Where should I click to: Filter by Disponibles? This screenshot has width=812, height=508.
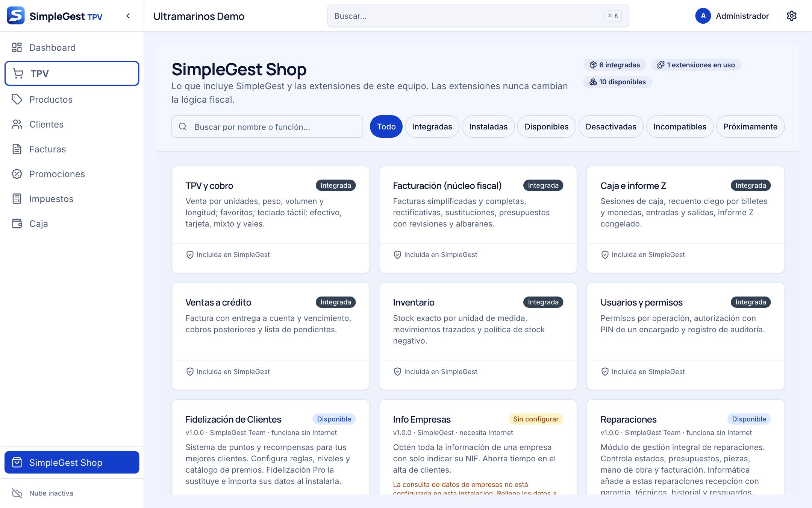click(547, 126)
